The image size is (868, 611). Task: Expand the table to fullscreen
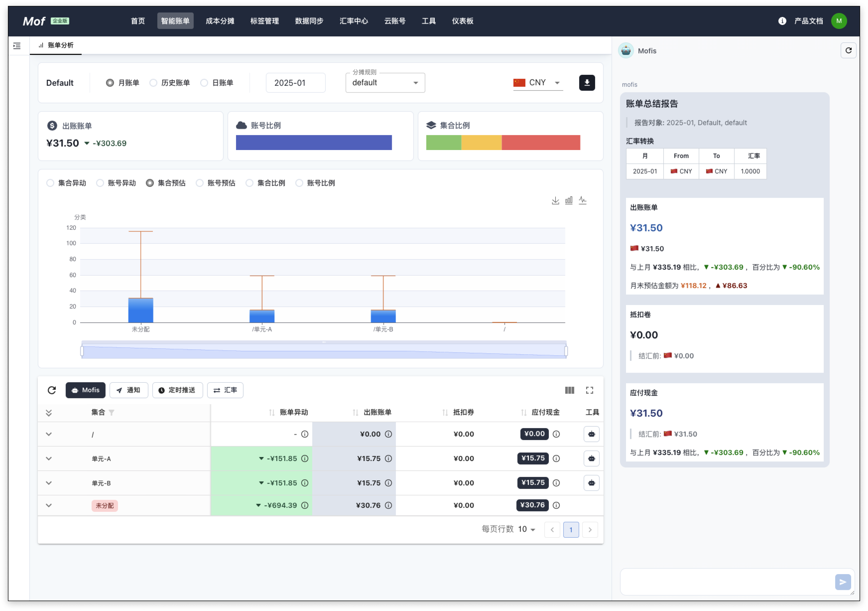click(x=589, y=390)
